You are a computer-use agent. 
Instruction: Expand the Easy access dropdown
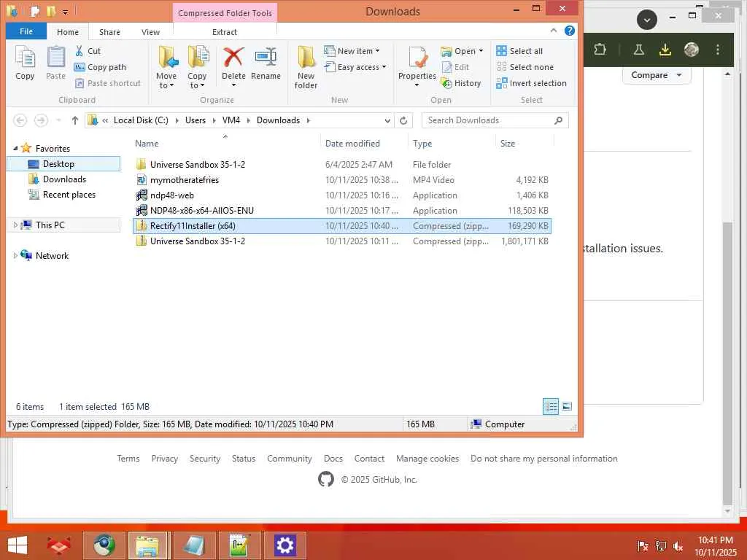(x=384, y=67)
